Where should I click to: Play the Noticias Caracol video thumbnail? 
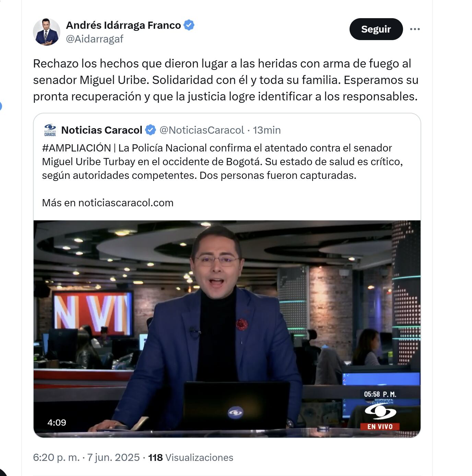[x=227, y=329]
